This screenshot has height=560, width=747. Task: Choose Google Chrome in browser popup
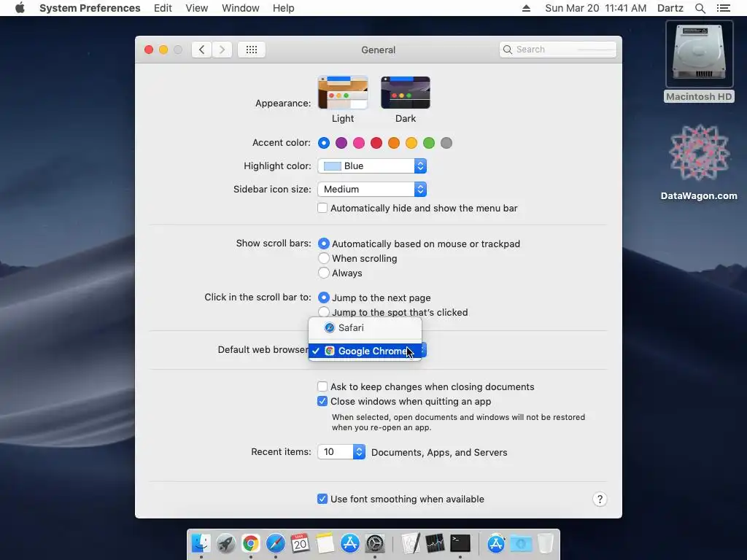[365, 351]
